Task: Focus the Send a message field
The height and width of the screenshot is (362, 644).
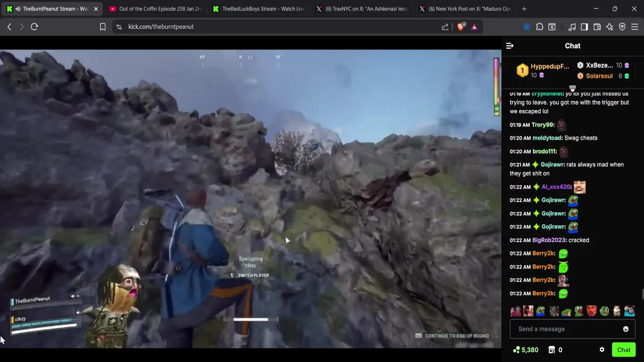Action: point(567,329)
